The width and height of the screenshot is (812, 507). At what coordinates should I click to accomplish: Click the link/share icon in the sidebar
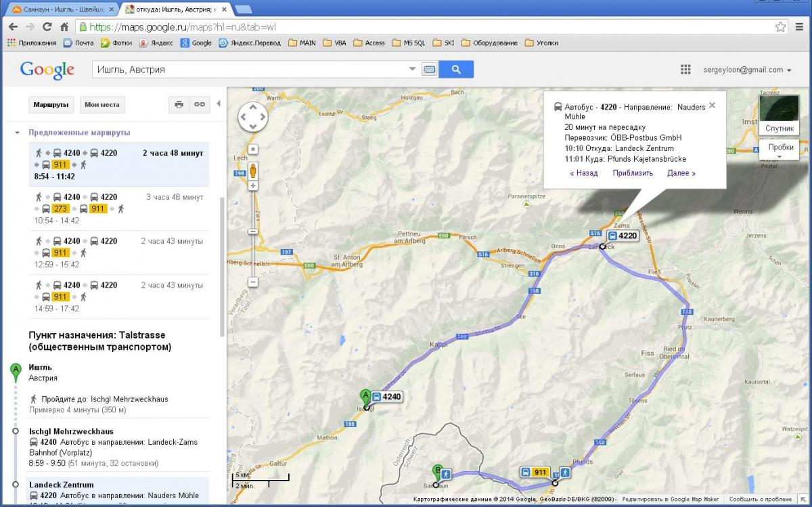point(199,105)
